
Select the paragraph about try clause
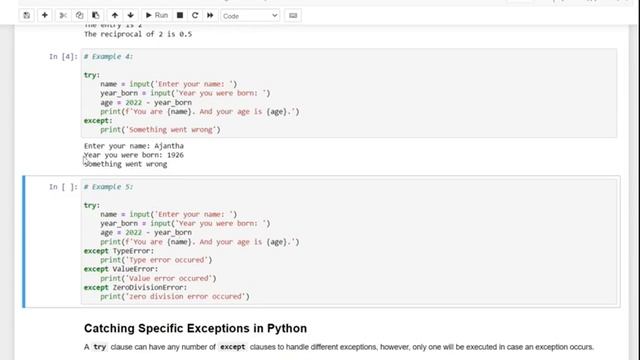click(339, 347)
